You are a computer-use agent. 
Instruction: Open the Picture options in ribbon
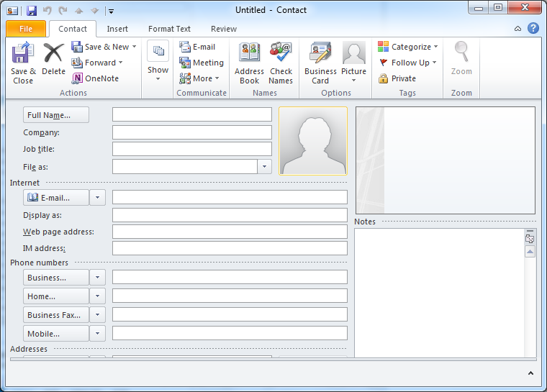(x=353, y=63)
